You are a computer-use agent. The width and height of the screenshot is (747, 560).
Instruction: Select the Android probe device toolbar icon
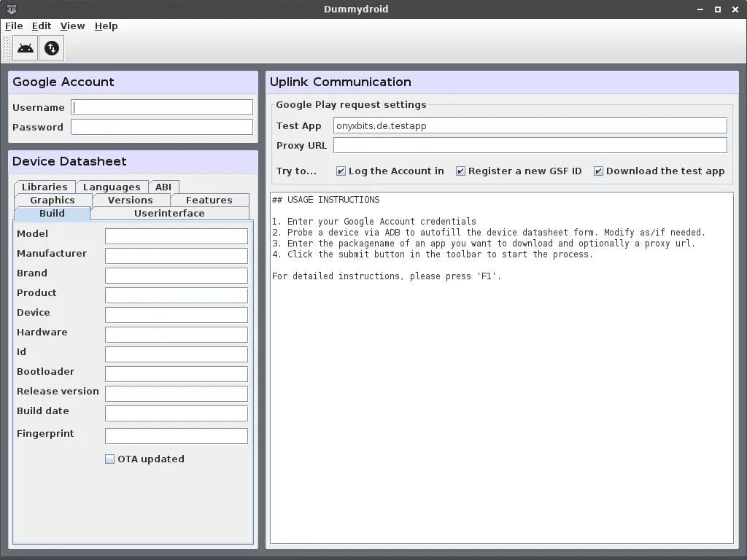(24, 47)
